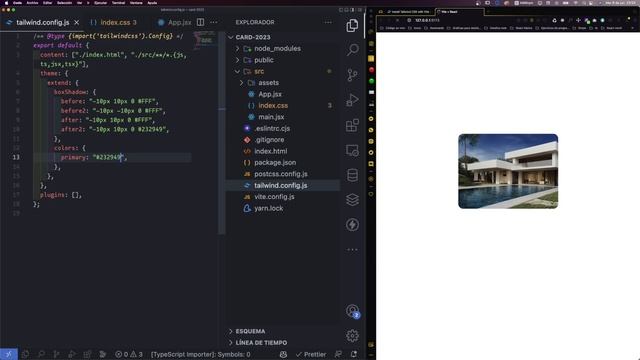Open the notifications bell in status bar

pyautogui.click(x=354, y=354)
